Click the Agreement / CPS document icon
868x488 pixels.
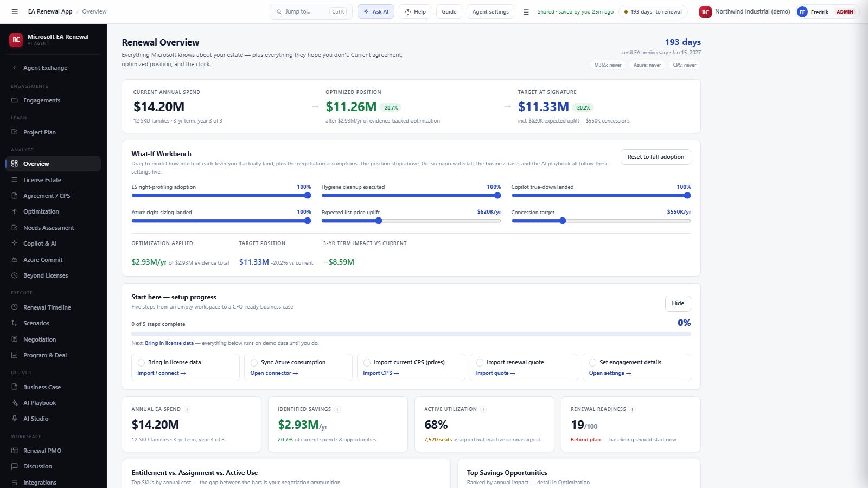[x=15, y=196]
